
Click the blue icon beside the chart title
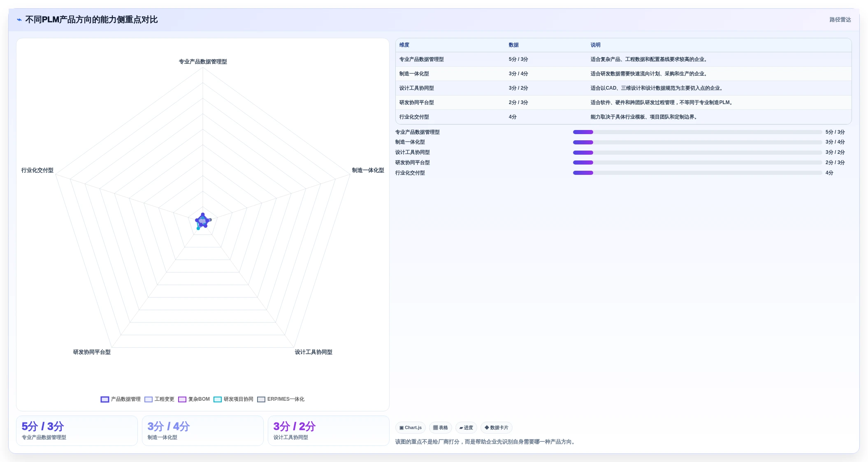pos(19,20)
